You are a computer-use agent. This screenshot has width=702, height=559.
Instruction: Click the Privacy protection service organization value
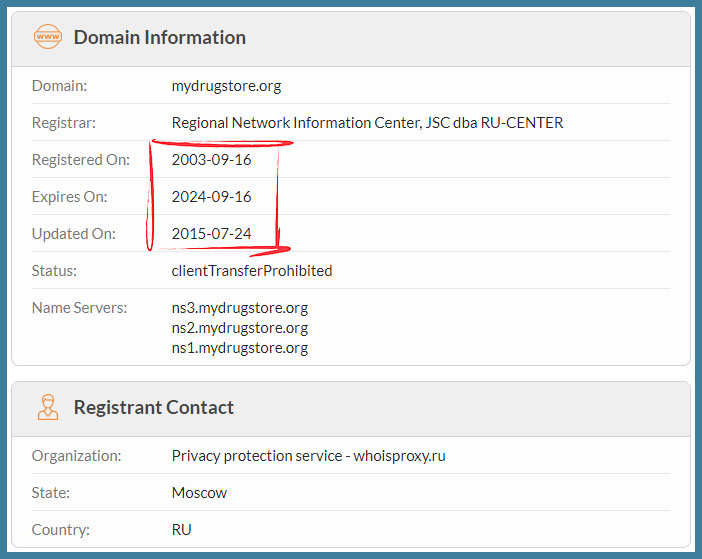308,456
